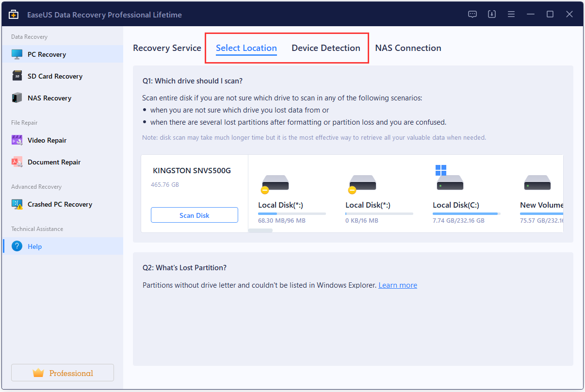Open Video Repair in sidebar
This screenshot has width=585, height=392.
coord(63,140)
